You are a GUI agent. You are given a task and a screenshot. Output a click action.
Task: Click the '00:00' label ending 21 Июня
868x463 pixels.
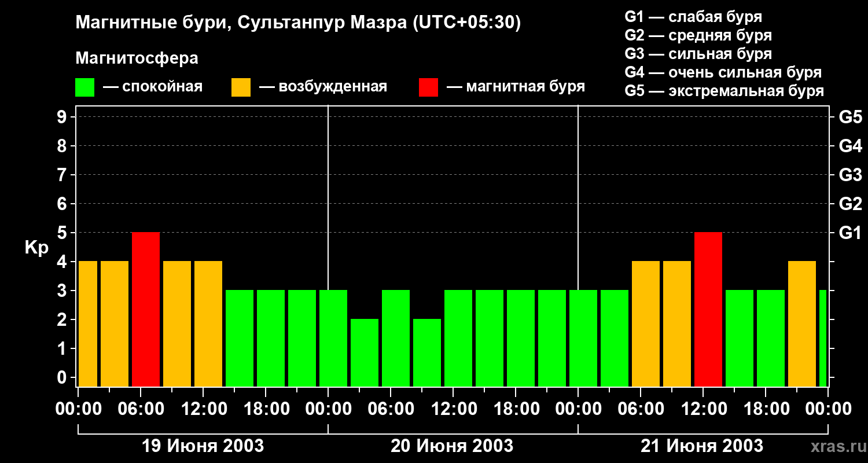(828, 409)
